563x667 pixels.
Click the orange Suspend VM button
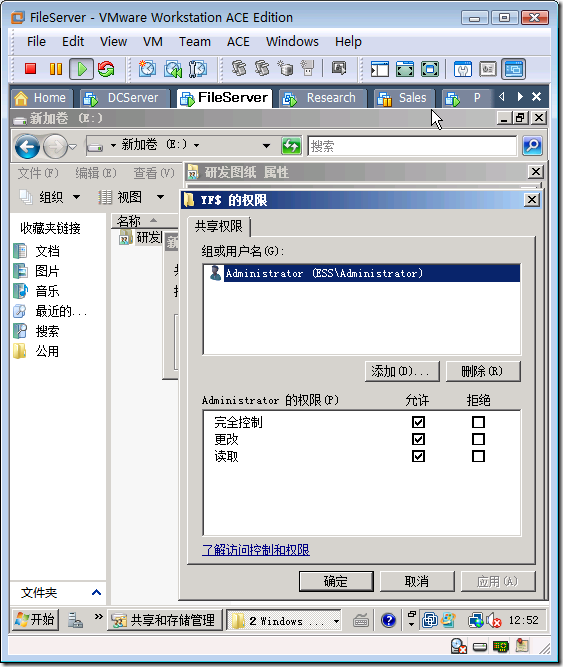56,68
